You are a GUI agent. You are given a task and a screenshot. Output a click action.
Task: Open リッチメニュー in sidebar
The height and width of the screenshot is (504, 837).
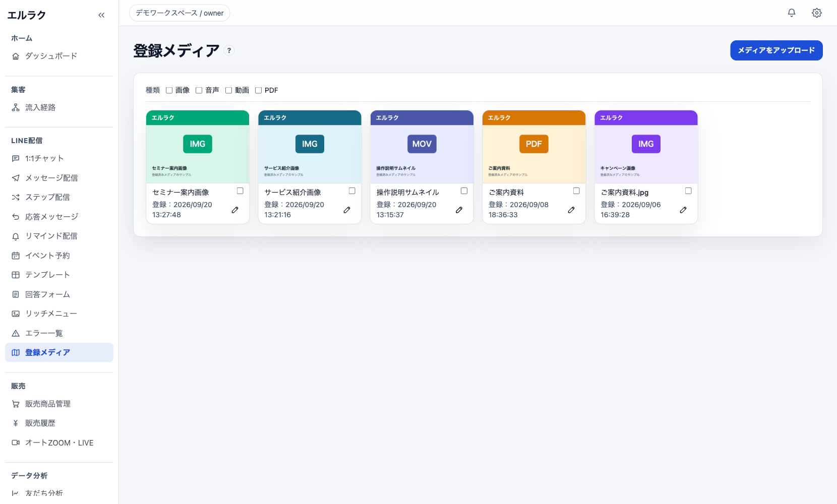tap(59, 313)
